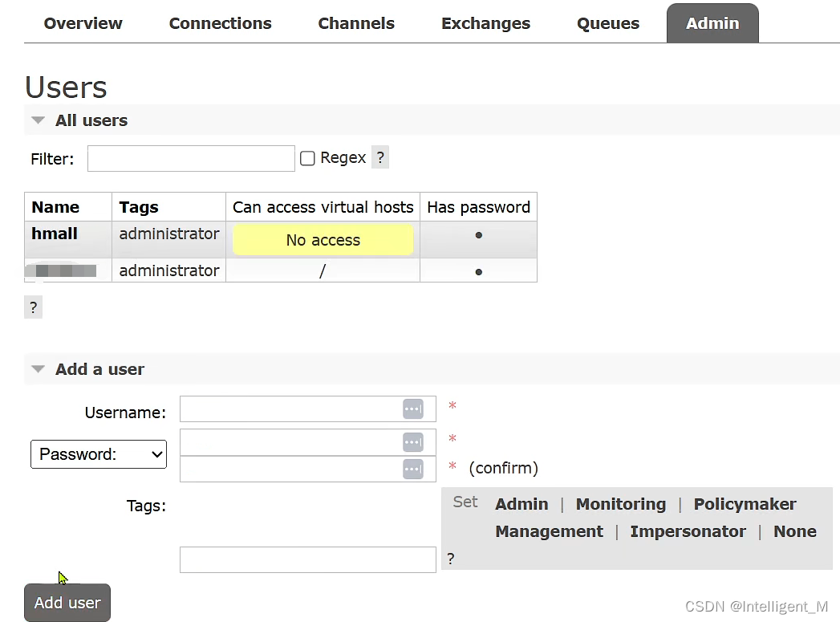Sort users by Name column header

coord(55,207)
